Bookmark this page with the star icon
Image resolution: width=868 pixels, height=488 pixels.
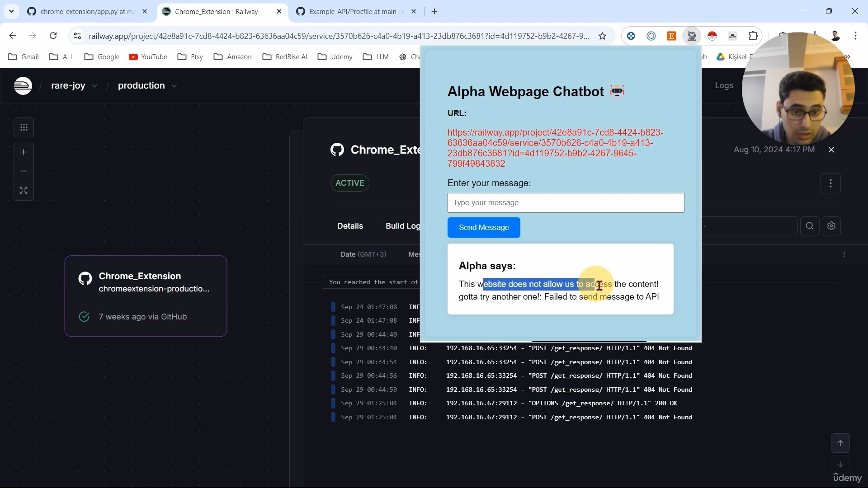(x=602, y=36)
